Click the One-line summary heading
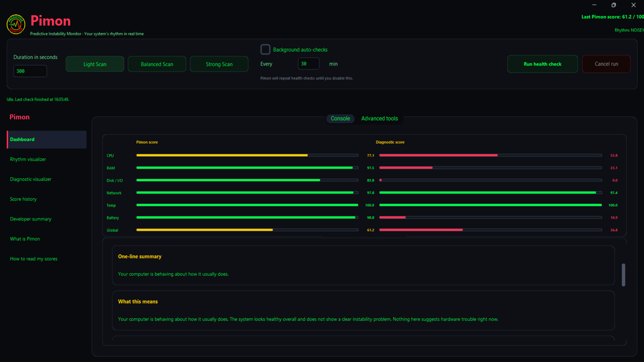 click(x=140, y=256)
